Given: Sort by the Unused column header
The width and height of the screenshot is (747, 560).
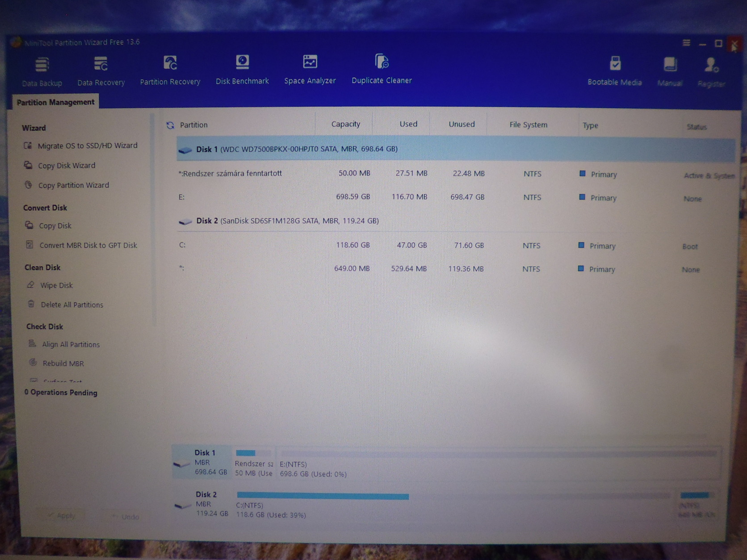Looking at the screenshot, I should coord(462,124).
